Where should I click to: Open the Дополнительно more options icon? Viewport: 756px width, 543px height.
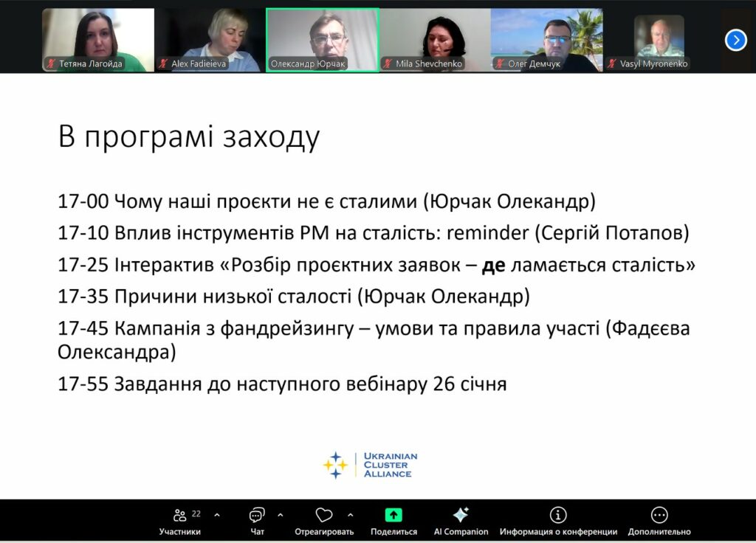point(659,516)
